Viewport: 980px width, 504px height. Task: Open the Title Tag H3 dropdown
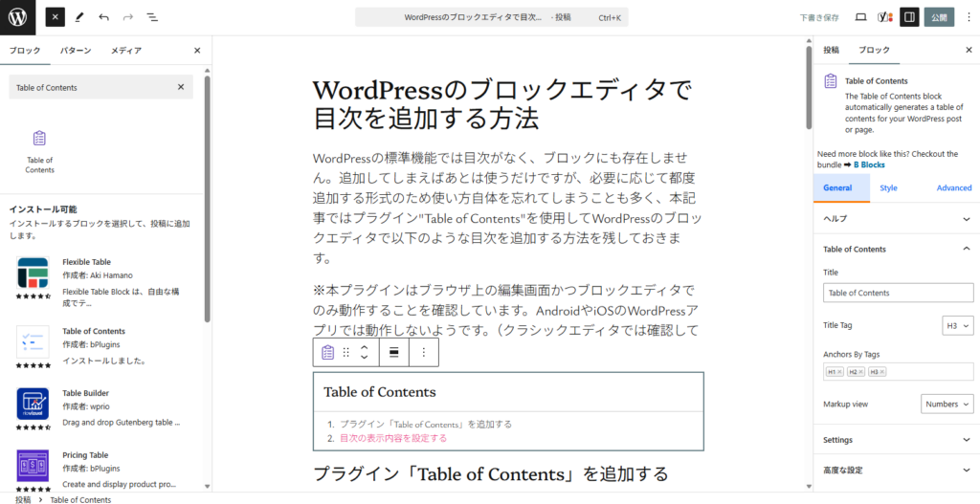pyautogui.click(x=958, y=326)
